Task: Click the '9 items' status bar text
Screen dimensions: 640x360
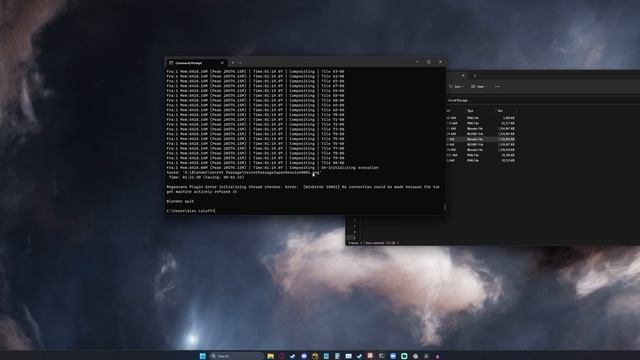Action: (353, 243)
